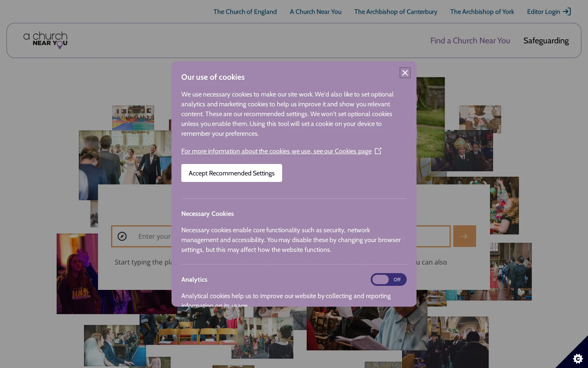
Task: Select the Safeguarding menu item
Action: (x=546, y=40)
